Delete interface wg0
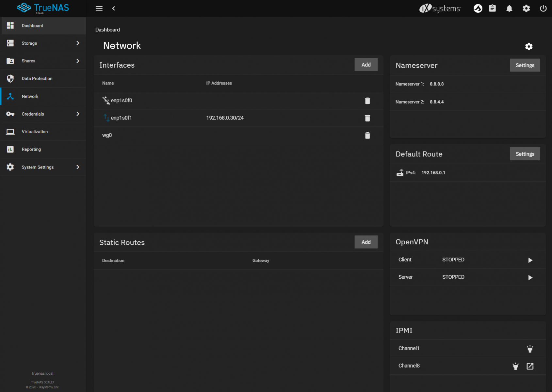552x392 pixels. tap(367, 135)
